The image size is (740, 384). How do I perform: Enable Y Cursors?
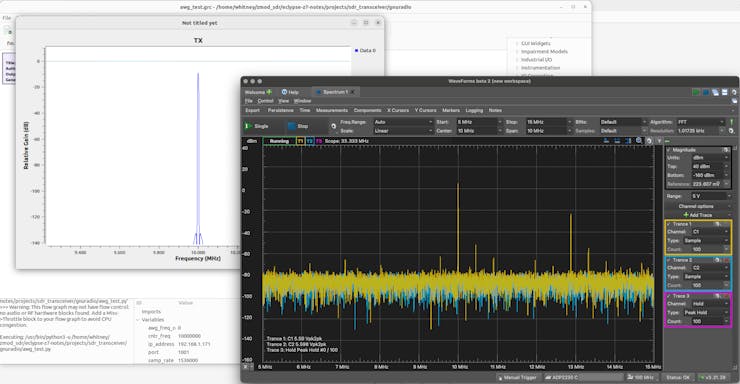click(426, 110)
